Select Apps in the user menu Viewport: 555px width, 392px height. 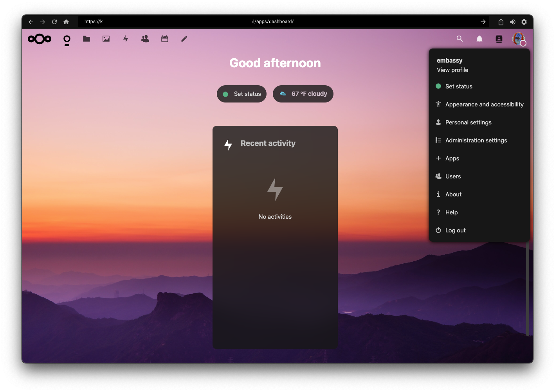click(x=452, y=158)
